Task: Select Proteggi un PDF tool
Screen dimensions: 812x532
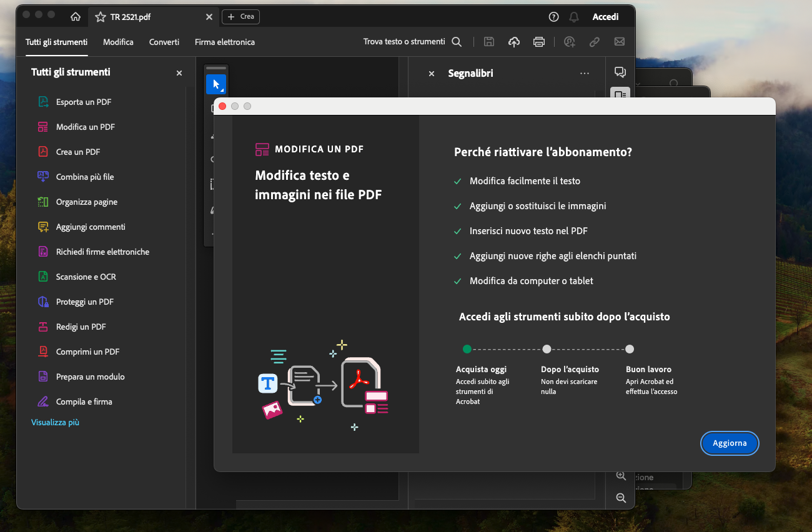Action: pos(85,302)
